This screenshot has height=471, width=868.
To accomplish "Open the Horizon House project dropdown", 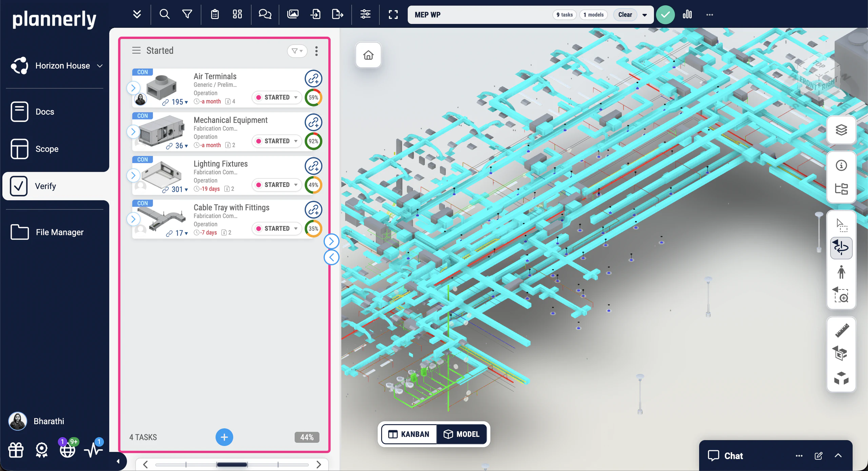I will tap(57, 66).
